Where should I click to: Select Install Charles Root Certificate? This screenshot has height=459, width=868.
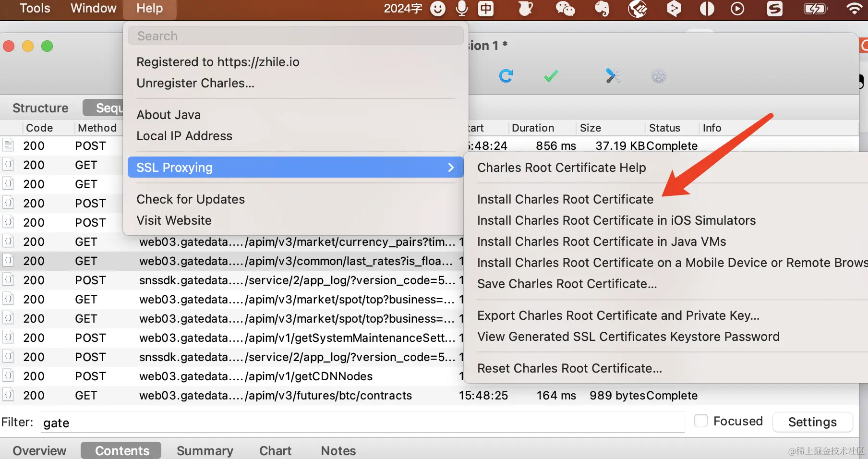565,199
